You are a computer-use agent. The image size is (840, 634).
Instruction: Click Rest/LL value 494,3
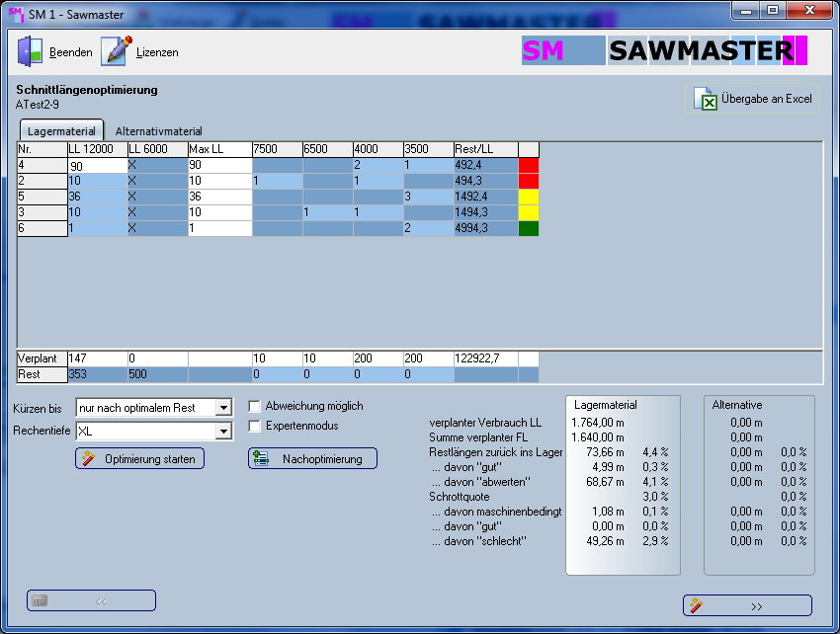tap(486, 181)
